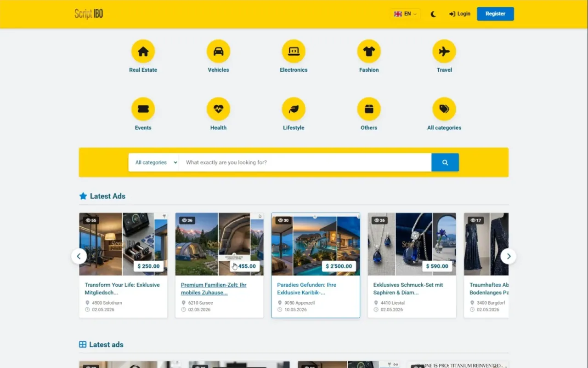
Task: Click the next carousel arrow
Action: click(508, 256)
